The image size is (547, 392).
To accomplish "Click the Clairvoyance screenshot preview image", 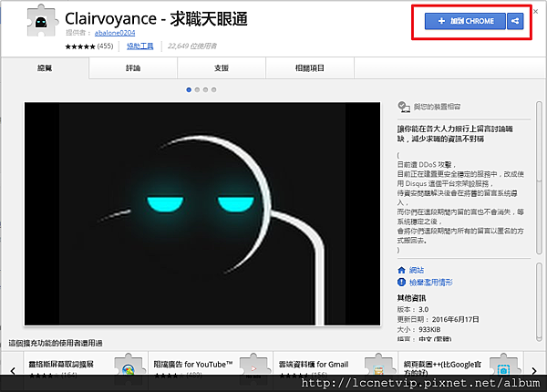I will coord(202,214).
